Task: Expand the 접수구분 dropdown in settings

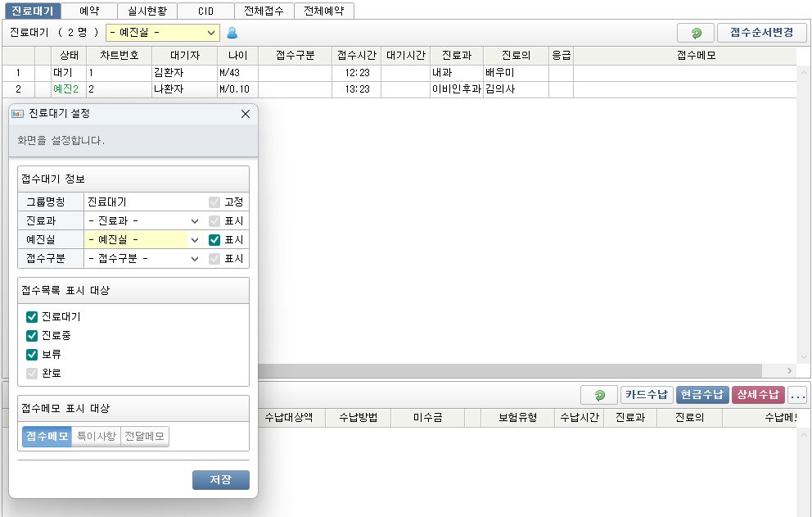Action: click(x=144, y=259)
